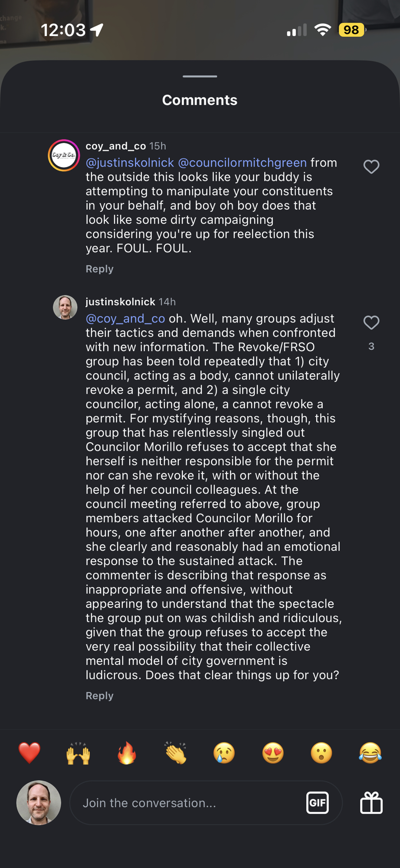Screen dimensions: 400x868
Task: Open the @councilormitchgreen mention
Action: point(242,163)
